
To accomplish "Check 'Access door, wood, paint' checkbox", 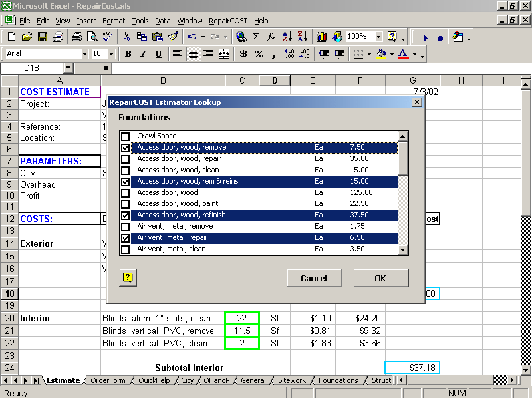I will pyautogui.click(x=126, y=204).
